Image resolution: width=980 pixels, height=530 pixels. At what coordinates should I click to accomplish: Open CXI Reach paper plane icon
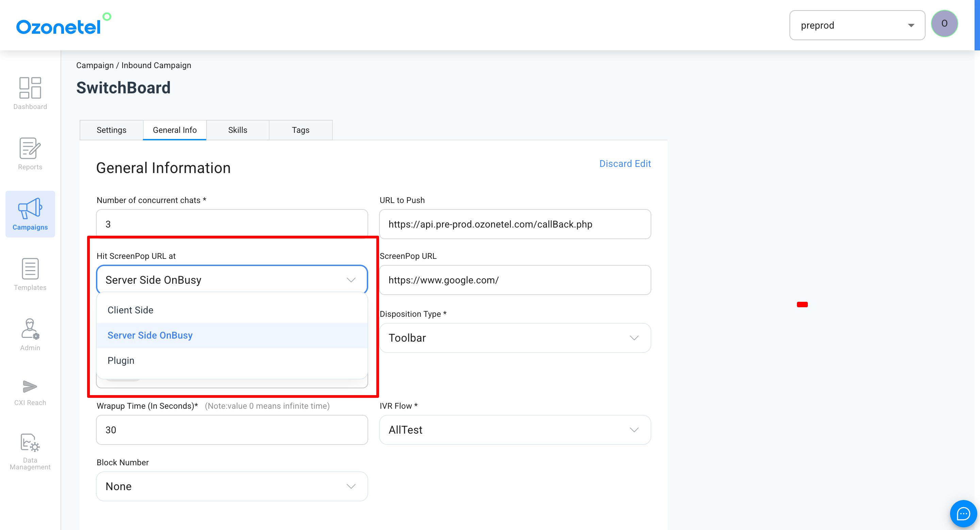30,387
